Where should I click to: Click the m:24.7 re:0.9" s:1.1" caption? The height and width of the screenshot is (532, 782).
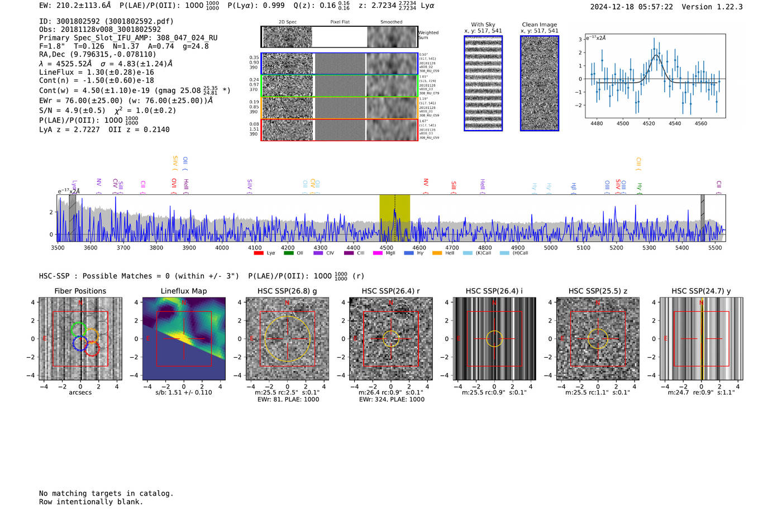[702, 392]
